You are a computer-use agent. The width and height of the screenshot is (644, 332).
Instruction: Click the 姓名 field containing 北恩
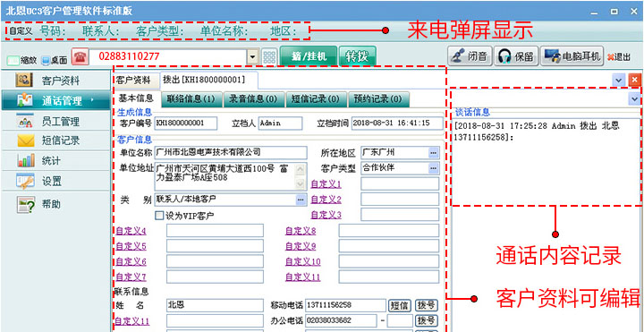click(x=215, y=305)
